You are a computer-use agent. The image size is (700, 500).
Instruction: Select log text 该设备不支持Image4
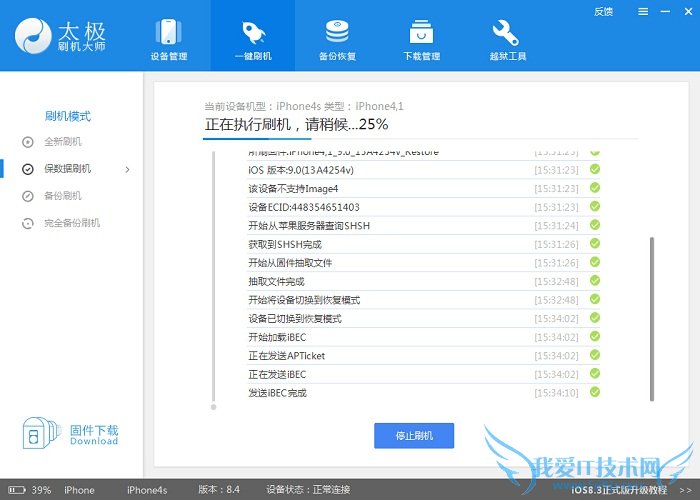click(x=293, y=189)
